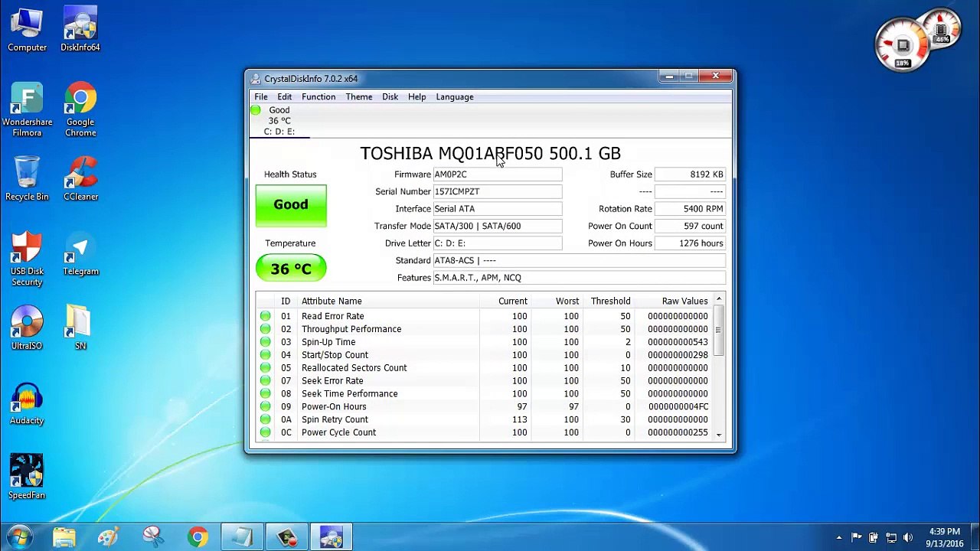Select the Power Cycle Count row
980x551 pixels.
484,432
